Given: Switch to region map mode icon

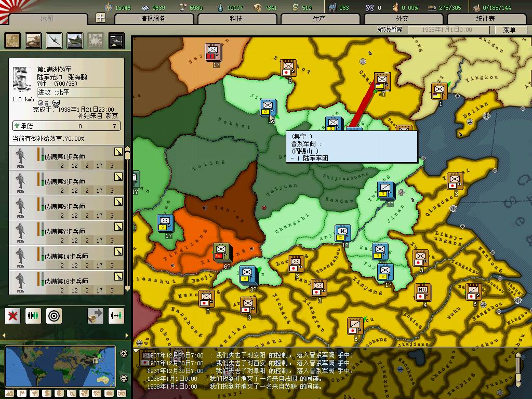Looking at the screenshot, I should coord(84,394).
